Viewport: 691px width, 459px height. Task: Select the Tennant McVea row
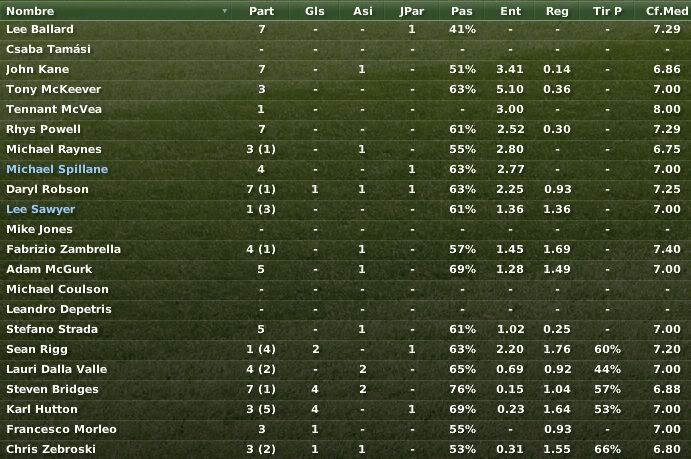coord(346,109)
